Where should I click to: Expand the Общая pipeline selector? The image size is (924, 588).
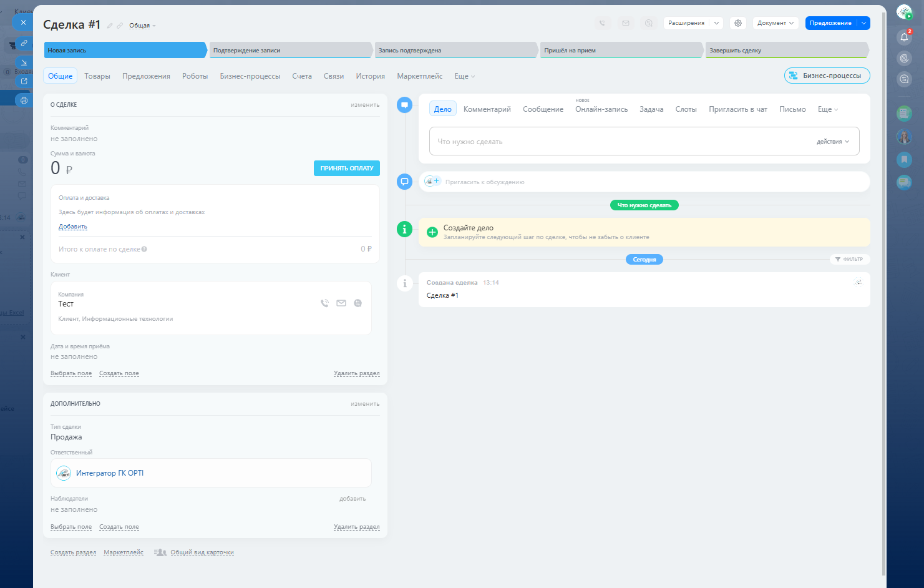click(x=142, y=26)
